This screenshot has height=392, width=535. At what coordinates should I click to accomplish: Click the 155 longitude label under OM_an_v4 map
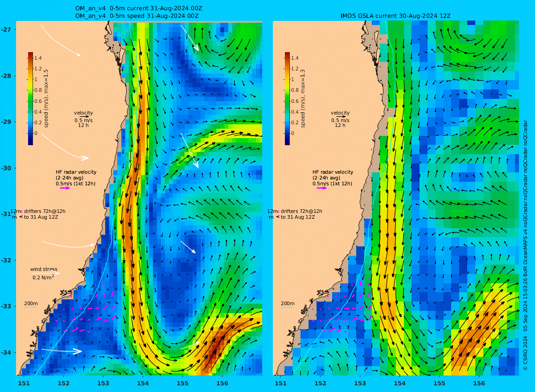(182, 383)
